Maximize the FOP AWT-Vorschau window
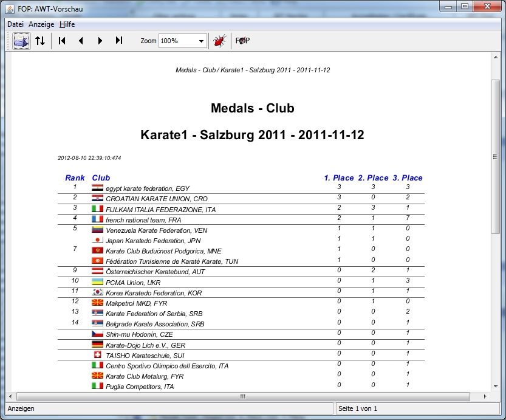 click(465, 7)
